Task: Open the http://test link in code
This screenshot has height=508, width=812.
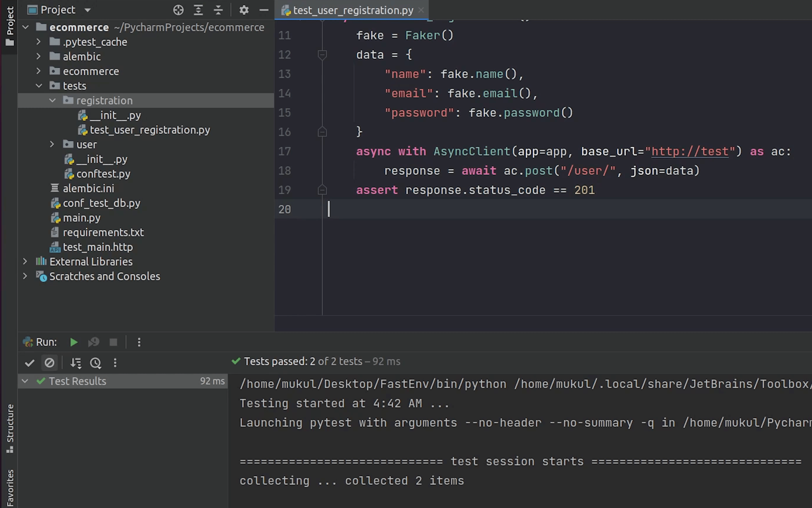Action: [x=690, y=151]
